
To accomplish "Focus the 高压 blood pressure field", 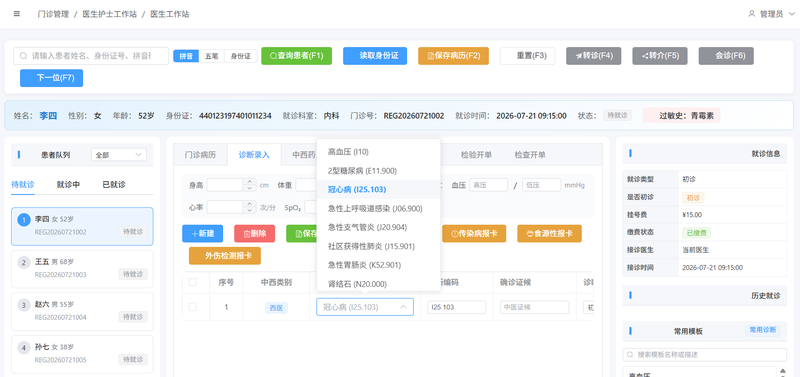I will tap(488, 185).
